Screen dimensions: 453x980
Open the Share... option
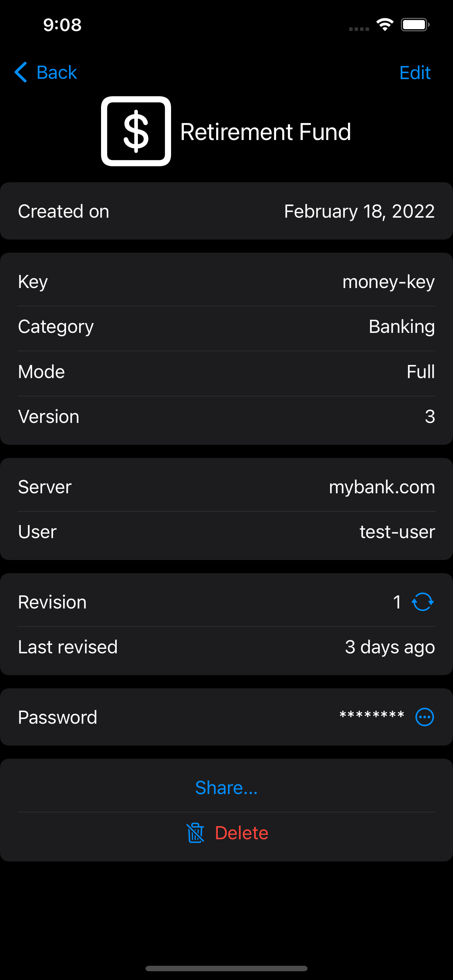pyautogui.click(x=226, y=787)
